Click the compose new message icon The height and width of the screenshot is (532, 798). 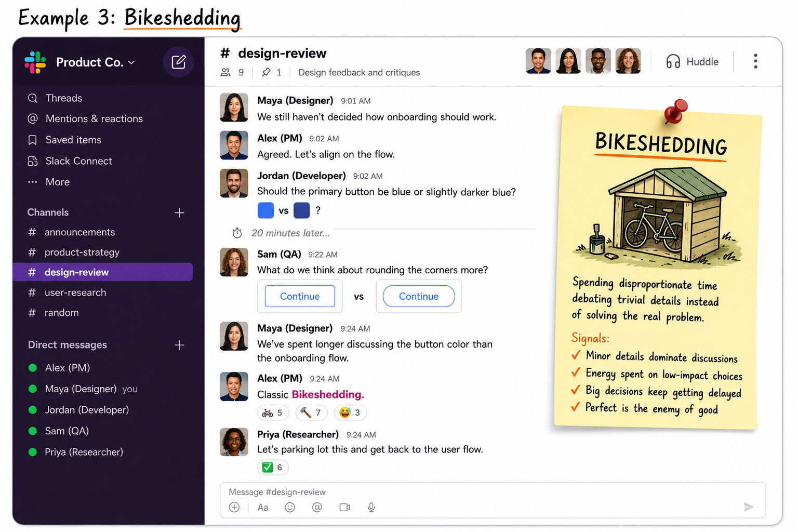point(178,62)
